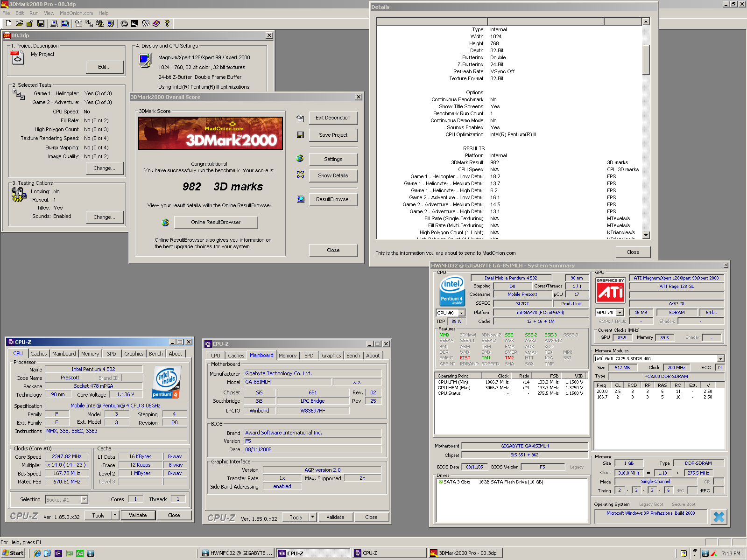Click the ResultBrowser button in the Overall Score dialog
The width and height of the screenshot is (747, 560).
coord(333,199)
